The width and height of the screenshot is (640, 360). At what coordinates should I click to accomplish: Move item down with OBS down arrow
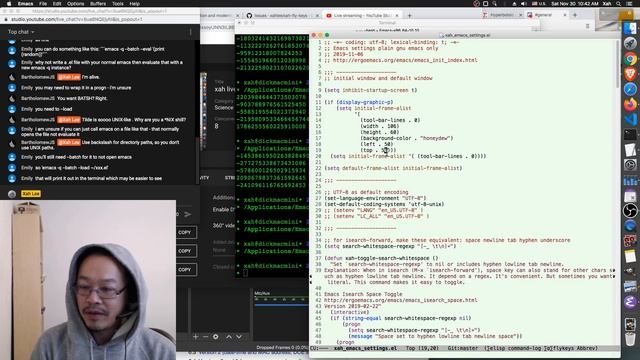[x=239, y=337]
